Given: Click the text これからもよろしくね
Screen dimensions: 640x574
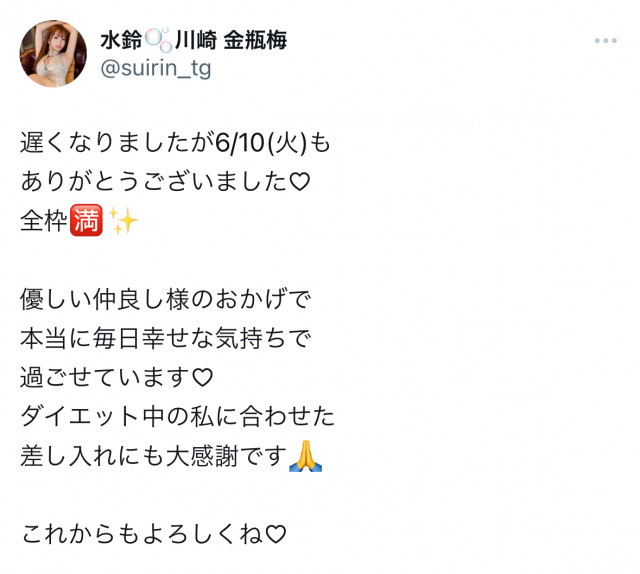Looking at the screenshot, I should 142,534.
